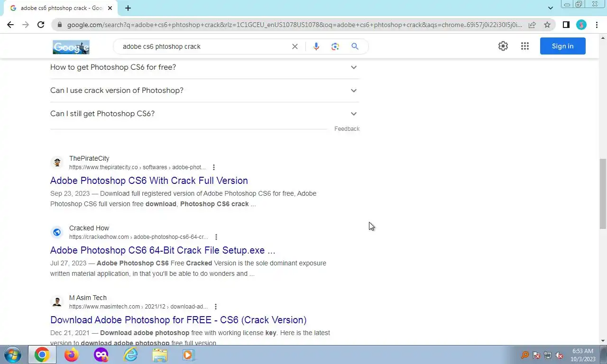Screen dimensions: 607x364
Task: Search by image with Google Lens
Action: (335, 46)
